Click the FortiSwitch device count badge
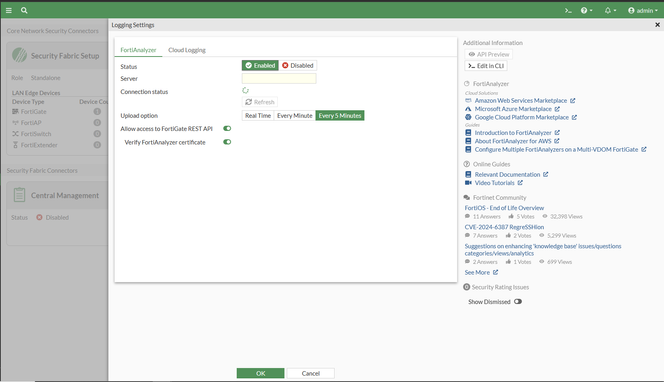 pos(97,134)
